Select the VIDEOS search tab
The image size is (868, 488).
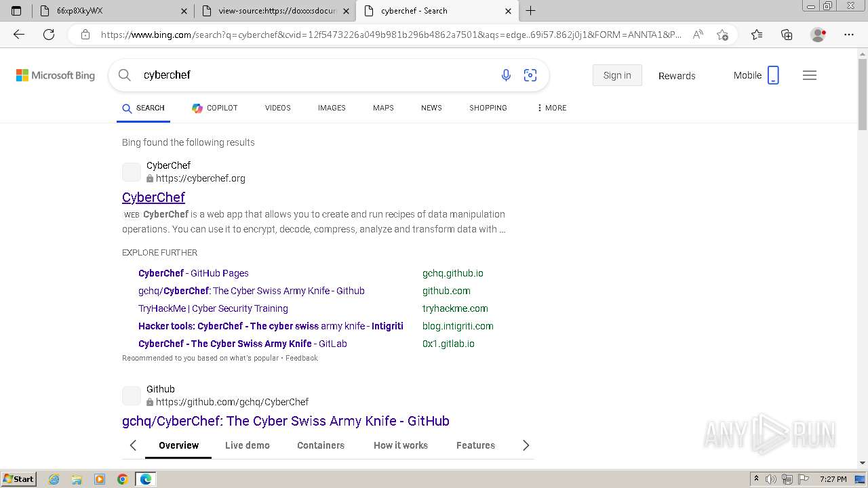coord(277,108)
